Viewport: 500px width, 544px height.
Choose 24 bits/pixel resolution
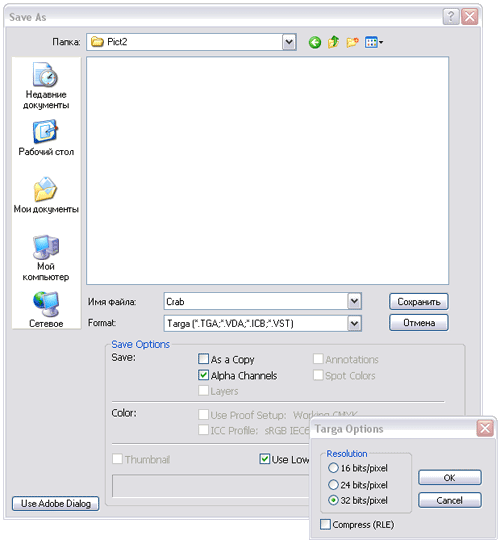(x=333, y=485)
